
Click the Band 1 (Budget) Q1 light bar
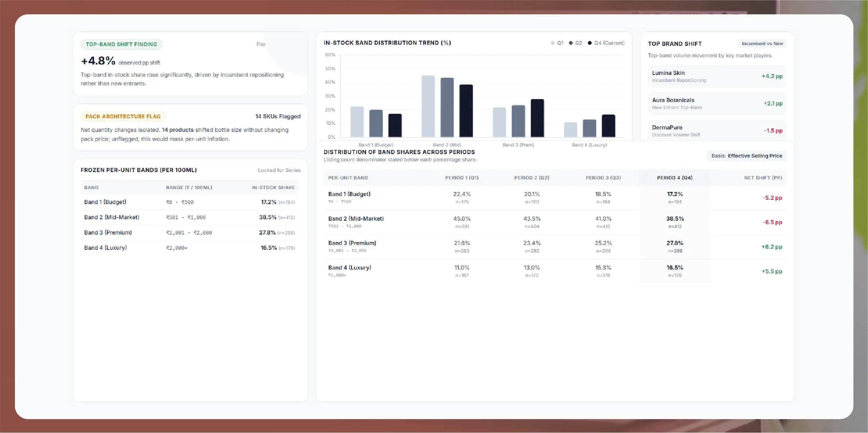(x=357, y=122)
